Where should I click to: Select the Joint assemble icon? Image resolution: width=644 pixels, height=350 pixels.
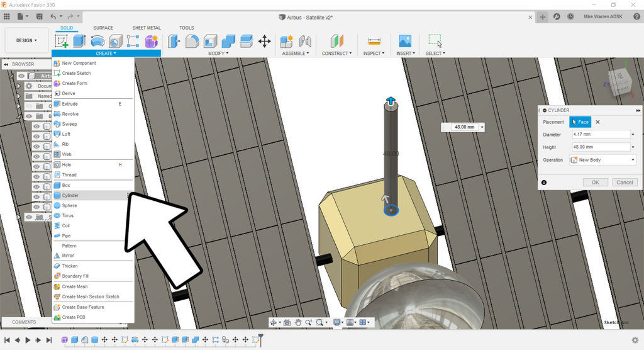(305, 41)
